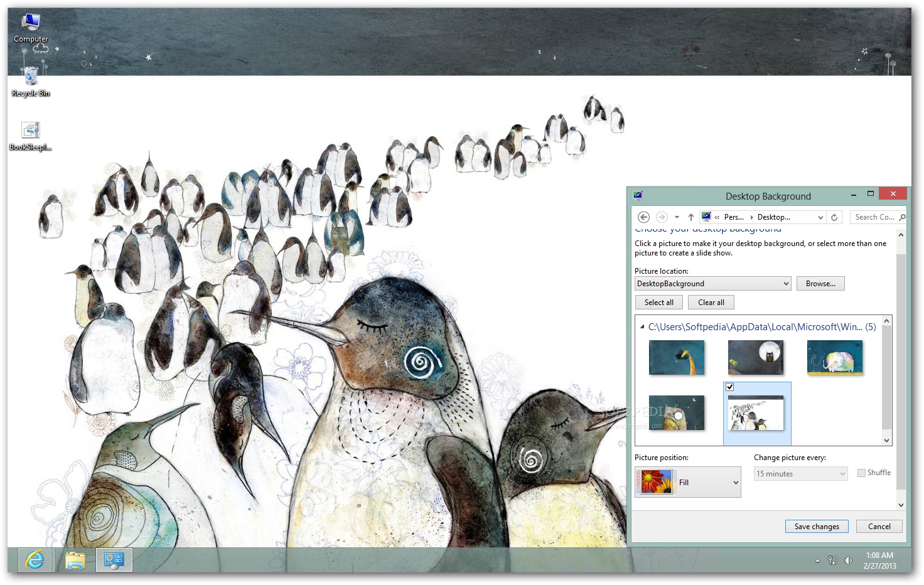Collapse the C:\Users\Softpedia folder group
The image size is (924, 585).
[x=642, y=327]
